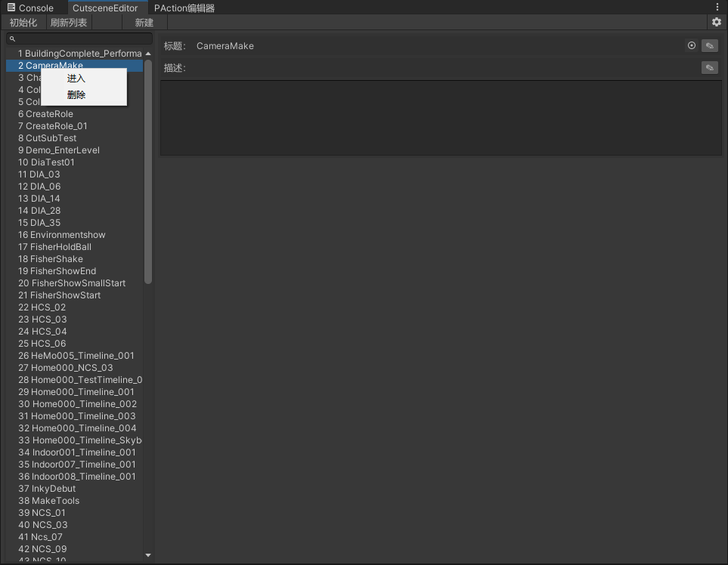Image resolution: width=728 pixels, height=565 pixels.
Task: Click the Console tab icon
Action: (x=11, y=8)
